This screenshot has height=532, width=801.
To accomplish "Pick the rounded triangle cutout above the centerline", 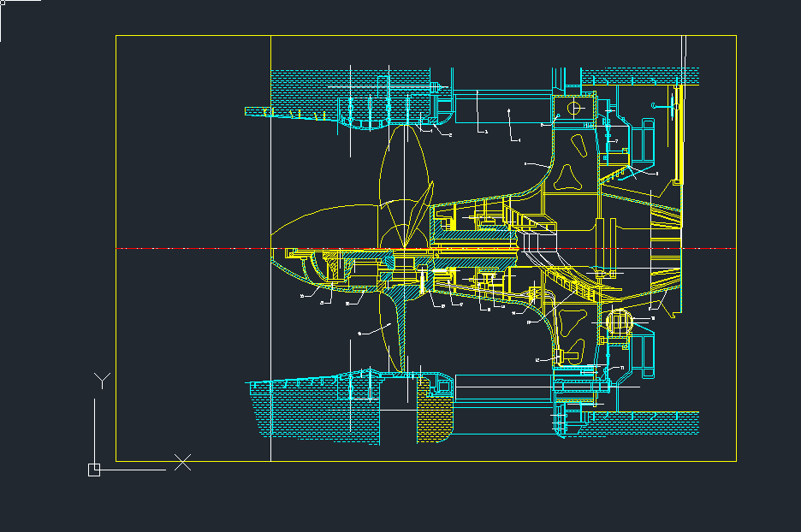I will [566, 176].
